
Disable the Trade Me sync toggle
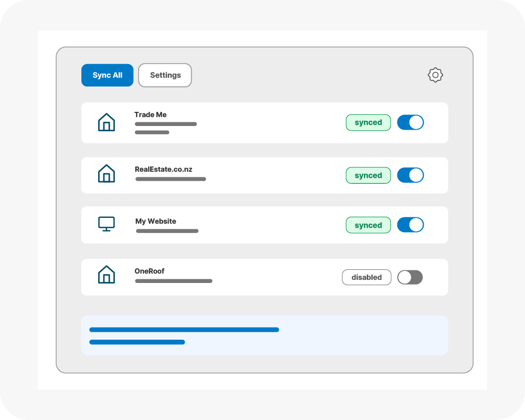click(x=410, y=122)
